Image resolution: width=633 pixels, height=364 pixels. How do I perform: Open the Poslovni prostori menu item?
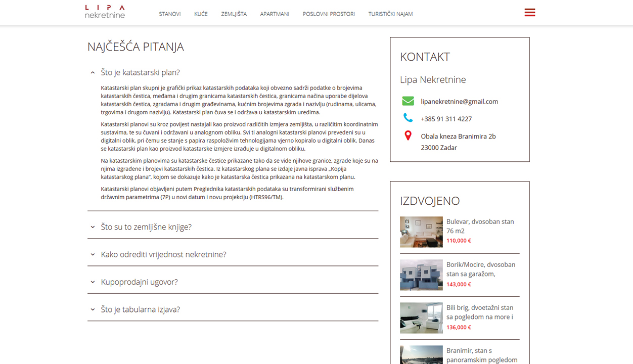(x=329, y=14)
